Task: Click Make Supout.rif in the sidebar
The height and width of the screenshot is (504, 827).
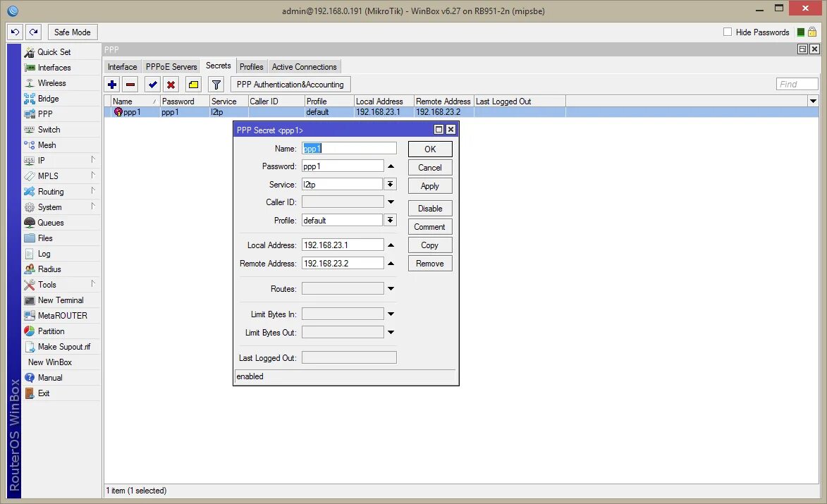Action: tap(61, 346)
